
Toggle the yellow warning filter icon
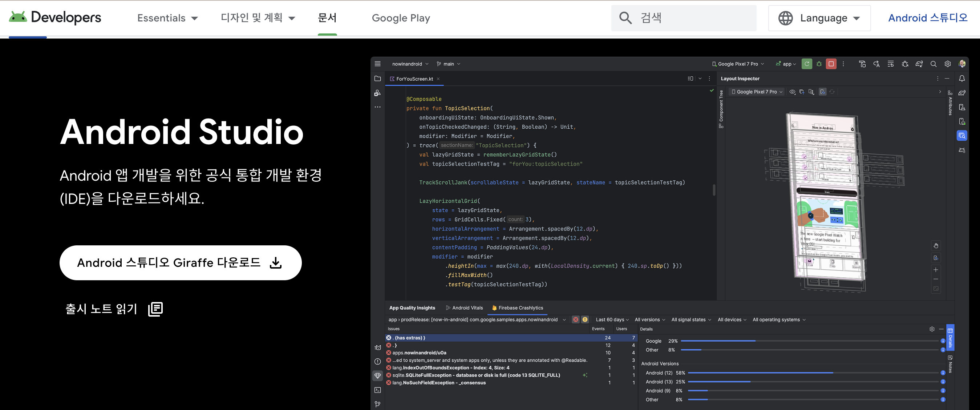[x=585, y=319]
